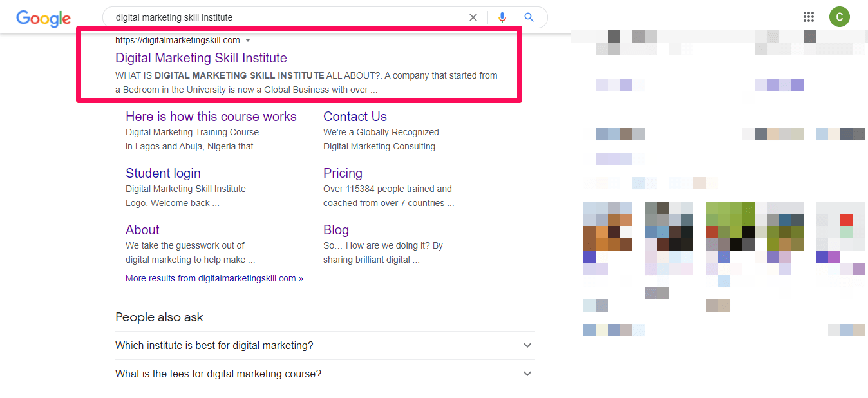Expand 'Which institute is best for digital marketing?'
The height and width of the screenshot is (398, 868).
(527, 345)
